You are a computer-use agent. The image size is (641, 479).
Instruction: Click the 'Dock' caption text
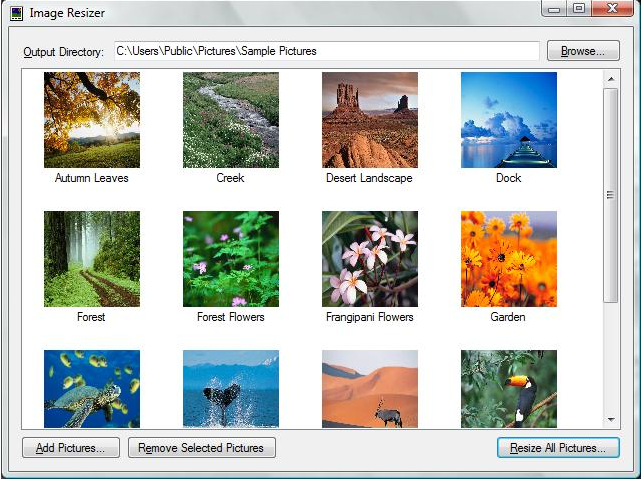point(509,178)
